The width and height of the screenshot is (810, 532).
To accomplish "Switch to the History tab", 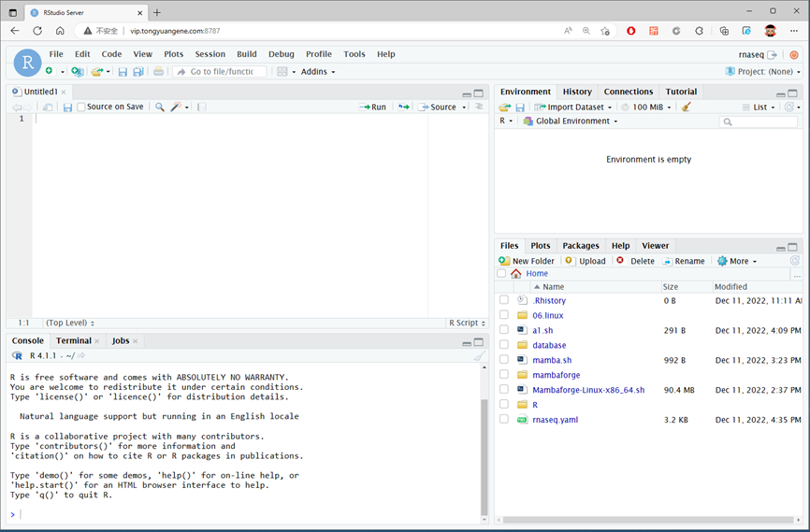I will pyautogui.click(x=577, y=92).
